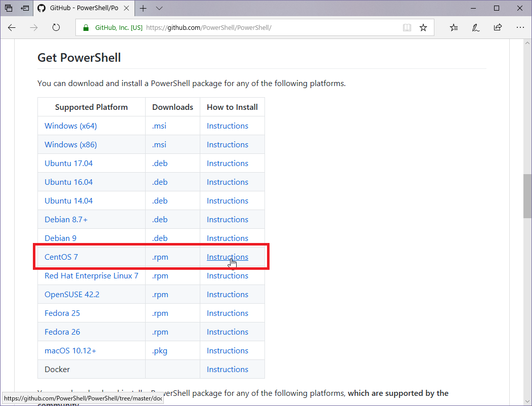The image size is (532, 406).
Task: Close the GitHub PowerShell tab
Action: [126, 8]
